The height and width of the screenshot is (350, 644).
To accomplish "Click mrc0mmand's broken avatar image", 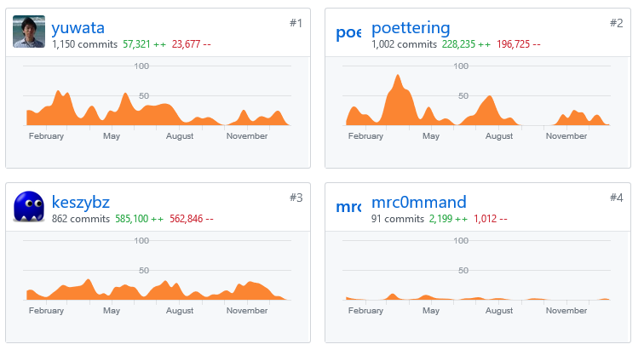I will (349, 207).
